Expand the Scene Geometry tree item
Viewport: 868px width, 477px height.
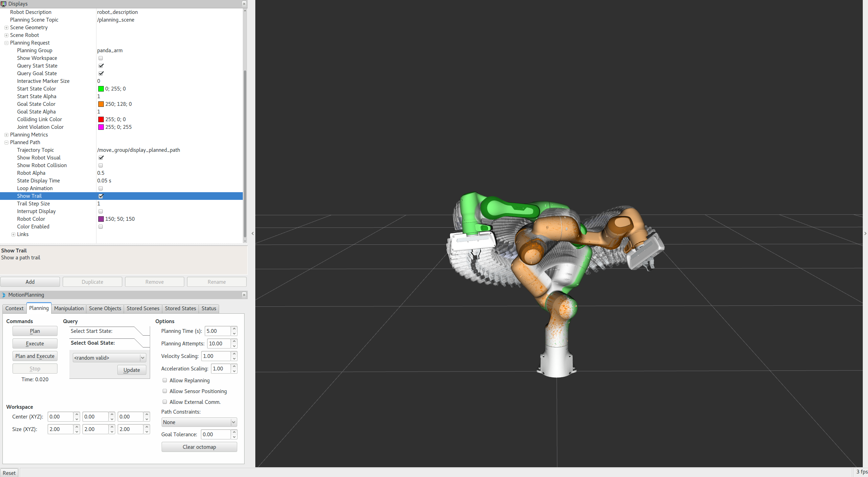pyautogui.click(x=6, y=28)
